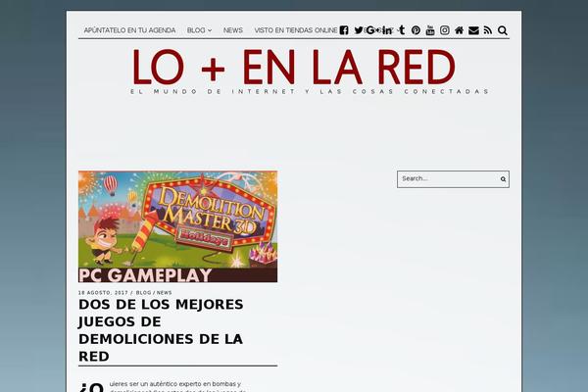This screenshot has width=588, height=392.
Task: Open Visto en tiendas online menu
Action: pyautogui.click(x=296, y=30)
